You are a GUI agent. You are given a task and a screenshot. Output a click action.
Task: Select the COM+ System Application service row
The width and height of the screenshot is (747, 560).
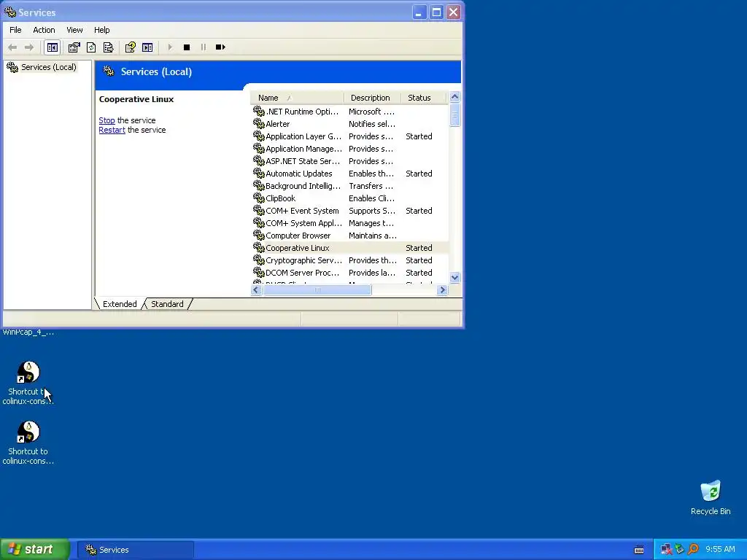(349, 223)
